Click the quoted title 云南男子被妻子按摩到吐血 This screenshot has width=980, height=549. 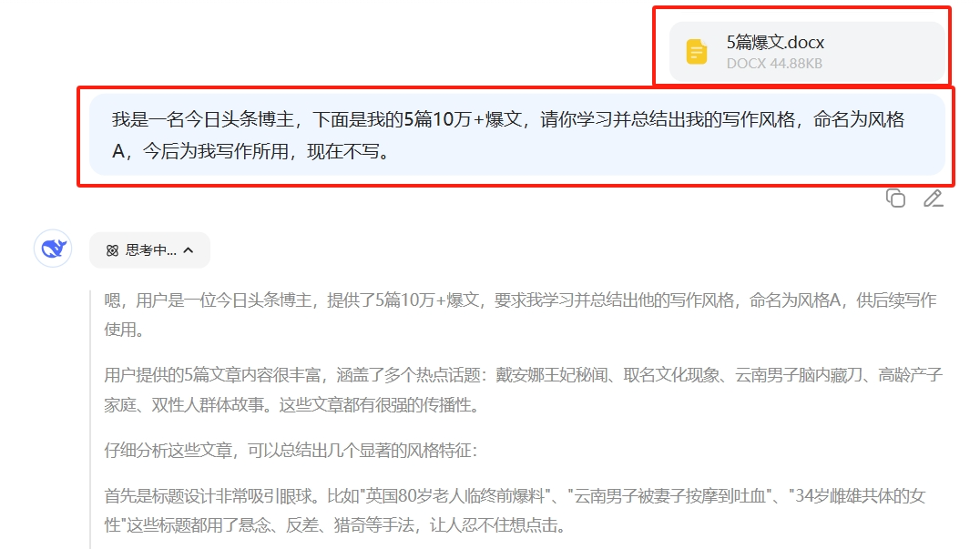click(670, 496)
